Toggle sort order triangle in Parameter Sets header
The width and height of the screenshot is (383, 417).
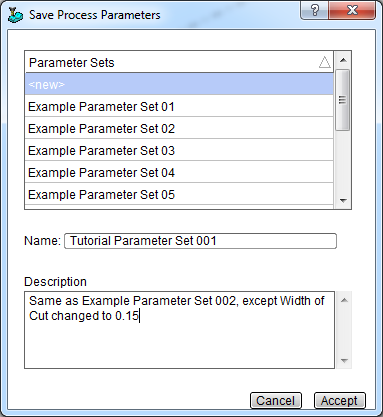(325, 62)
